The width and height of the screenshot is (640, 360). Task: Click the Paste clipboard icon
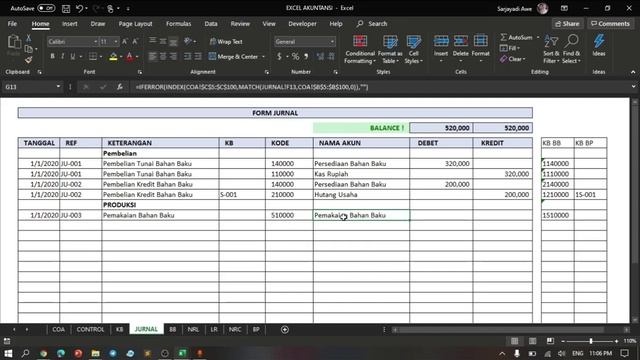coord(14,43)
